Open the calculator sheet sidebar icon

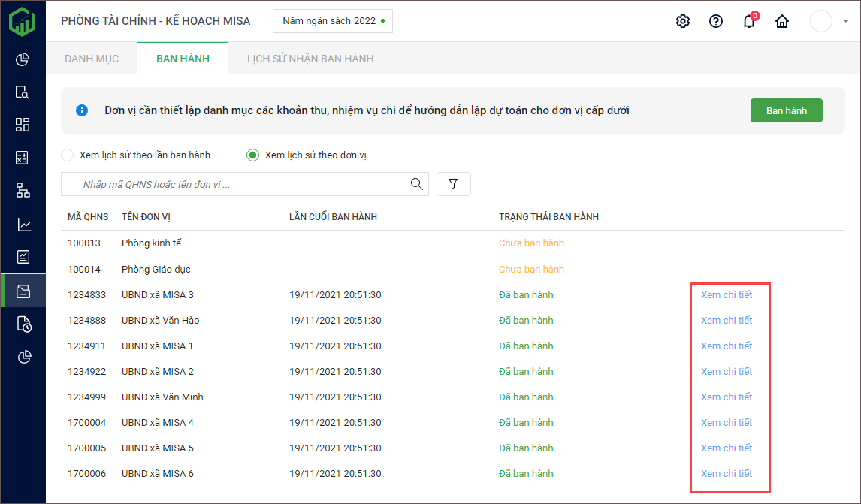[x=23, y=158]
